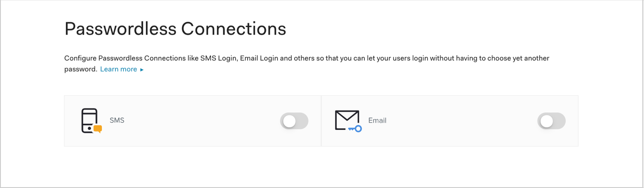Open the Learn more link
The image size is (644, 188).
click(x=118, y=69)
